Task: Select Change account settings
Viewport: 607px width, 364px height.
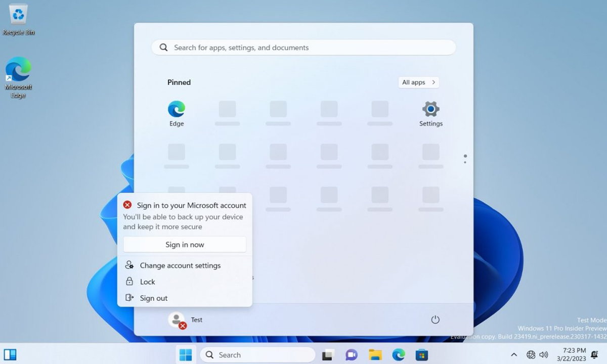Action: (x=180, y=265)
